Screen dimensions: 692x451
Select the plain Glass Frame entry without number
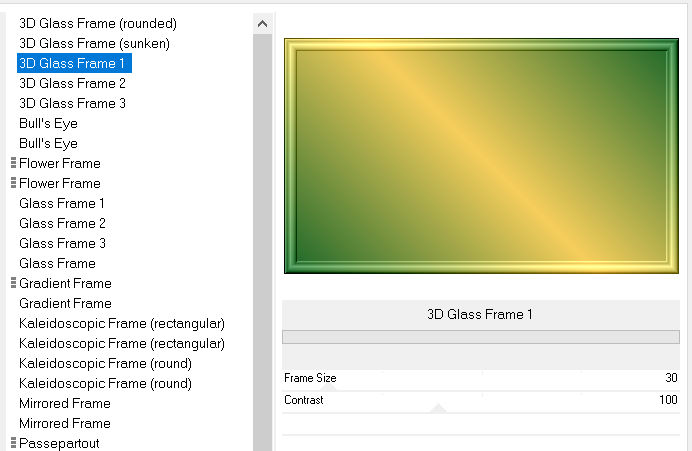click(57, 263)
